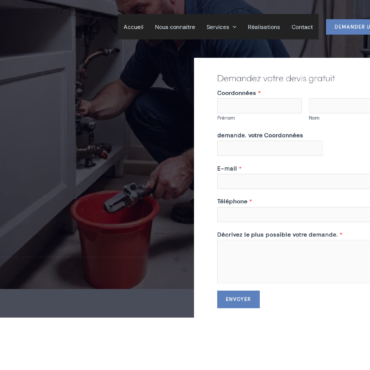Click the blue Demander button in the header

click(x=348, y=27)
